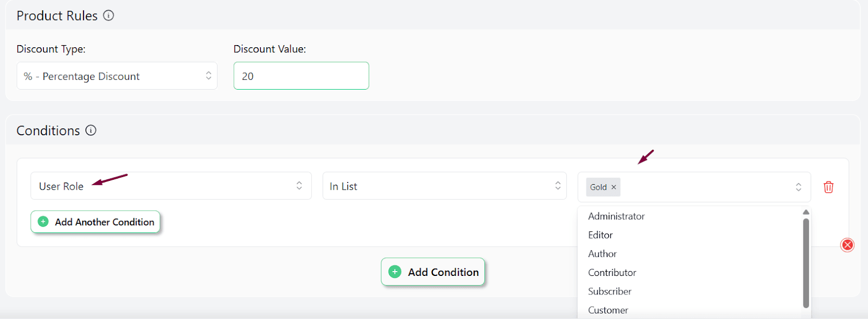Pick the Author role option

click(602, 254)
